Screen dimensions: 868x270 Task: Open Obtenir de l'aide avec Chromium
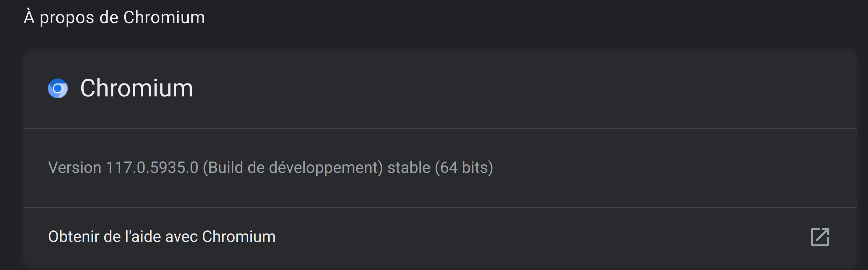tap(440, 237)
